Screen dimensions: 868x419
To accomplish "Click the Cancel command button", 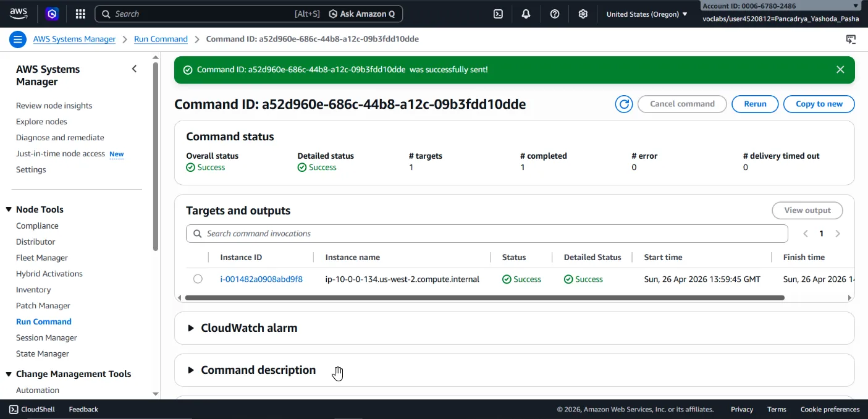I will pos(682,104).
